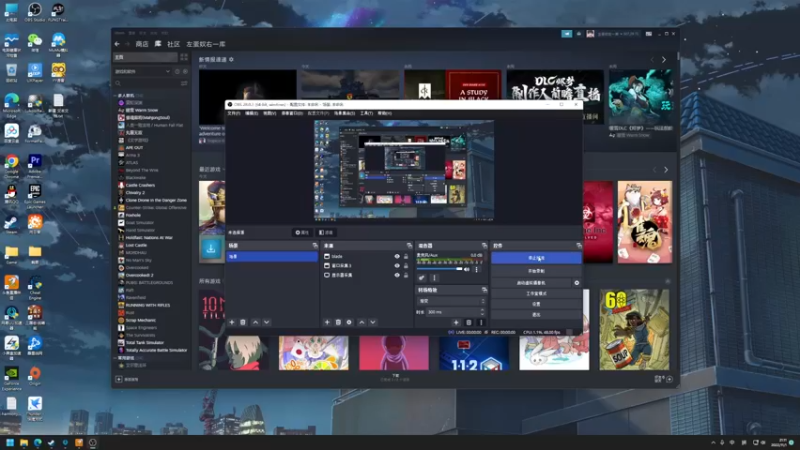Screen dimensions: 800x450
Task: Open Steam Community tab
Action: pyautogui.click(x=173, y=44)
